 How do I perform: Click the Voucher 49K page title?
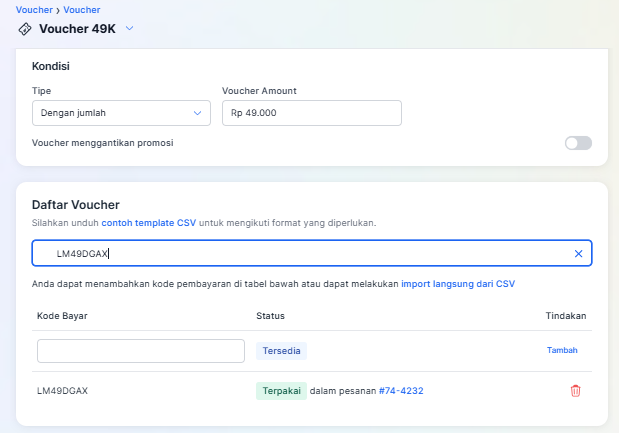coord(77,28)
